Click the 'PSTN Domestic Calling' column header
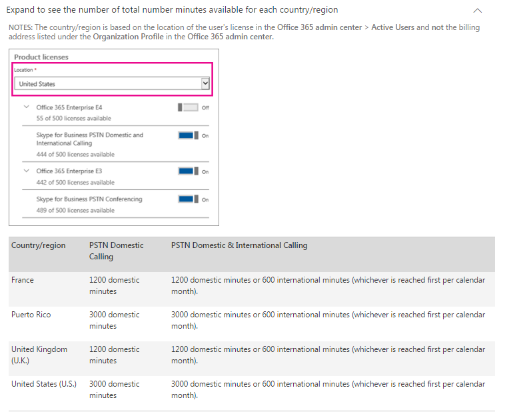The image size is (525, 420). 116,251
